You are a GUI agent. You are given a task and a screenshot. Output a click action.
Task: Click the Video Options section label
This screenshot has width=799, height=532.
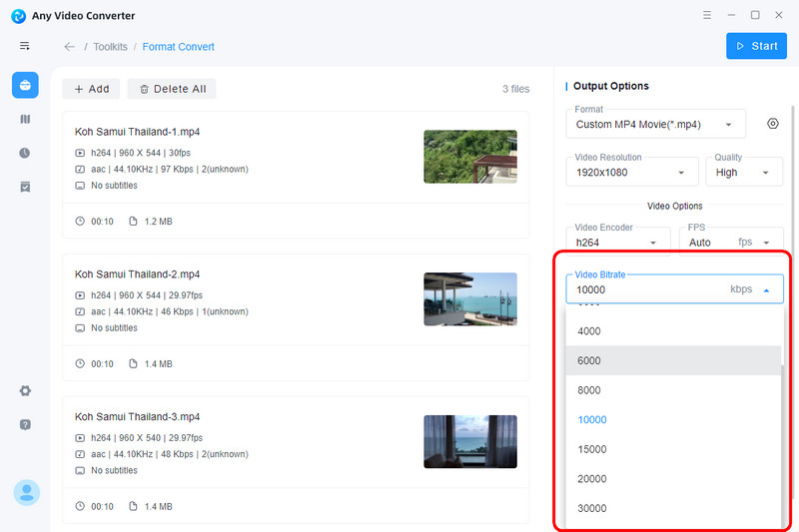click(x=675, y=207)
